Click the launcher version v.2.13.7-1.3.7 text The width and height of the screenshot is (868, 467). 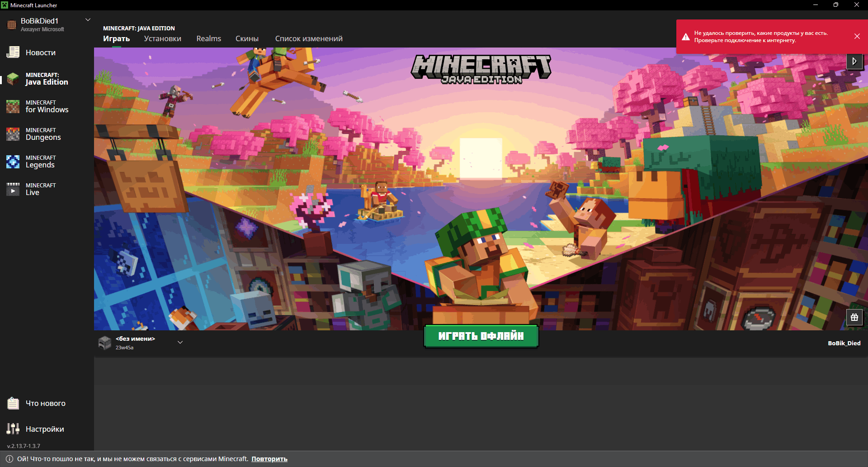[x=24, y=446]
